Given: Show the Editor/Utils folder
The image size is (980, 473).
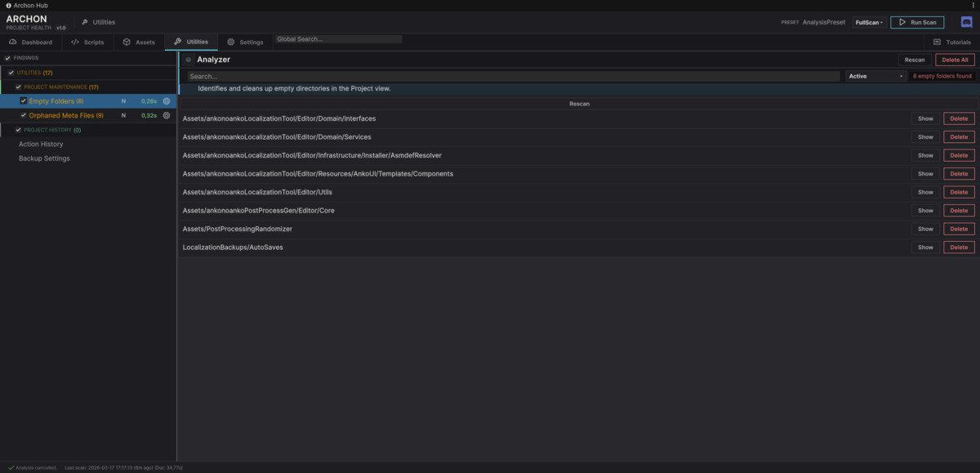Looking at the screenshot, I should coord(925,192).
